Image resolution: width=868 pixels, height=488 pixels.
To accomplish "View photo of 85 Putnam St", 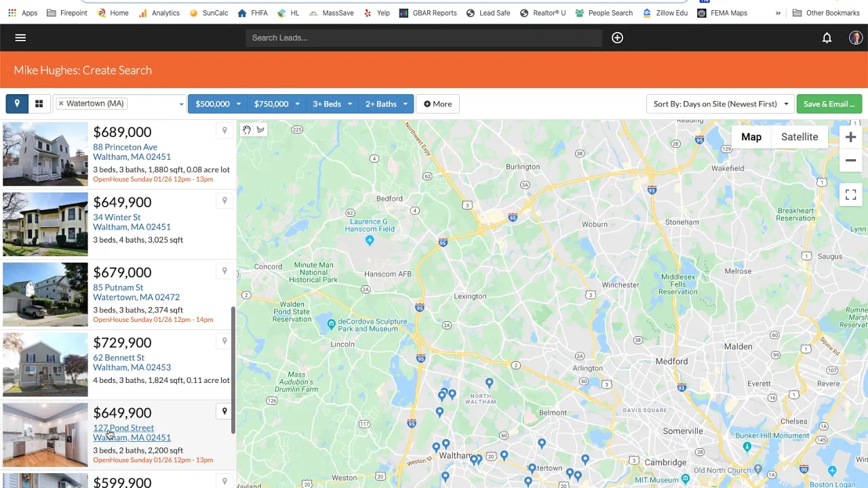I will click(x=45, y=294).
